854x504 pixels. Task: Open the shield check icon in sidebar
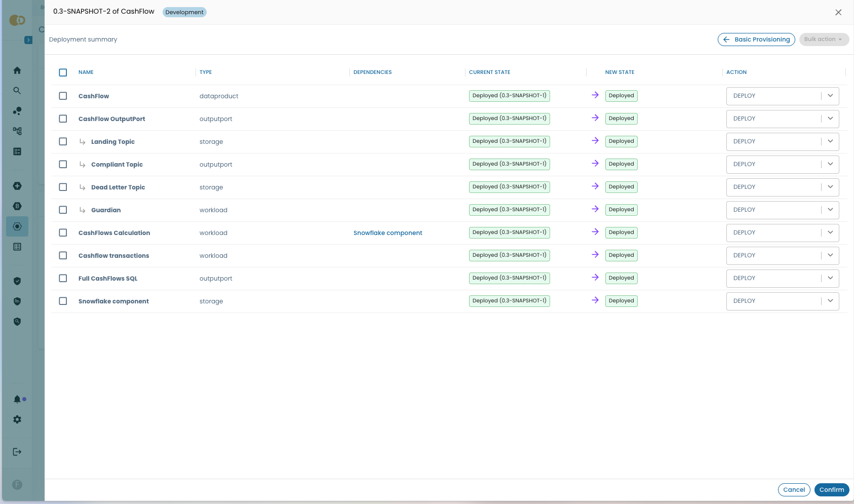(x=17, y=281)
